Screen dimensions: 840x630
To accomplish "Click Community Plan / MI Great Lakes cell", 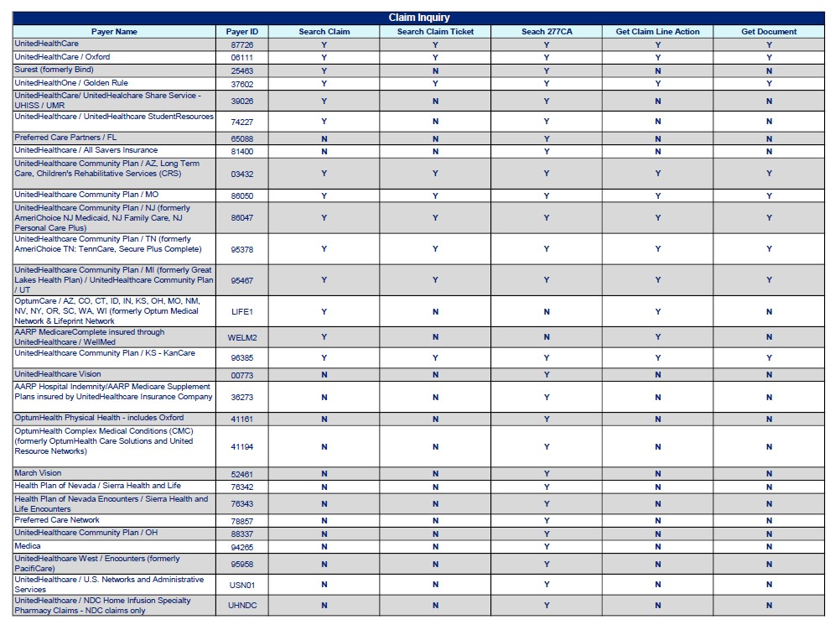I will click(x=114, y=280).
